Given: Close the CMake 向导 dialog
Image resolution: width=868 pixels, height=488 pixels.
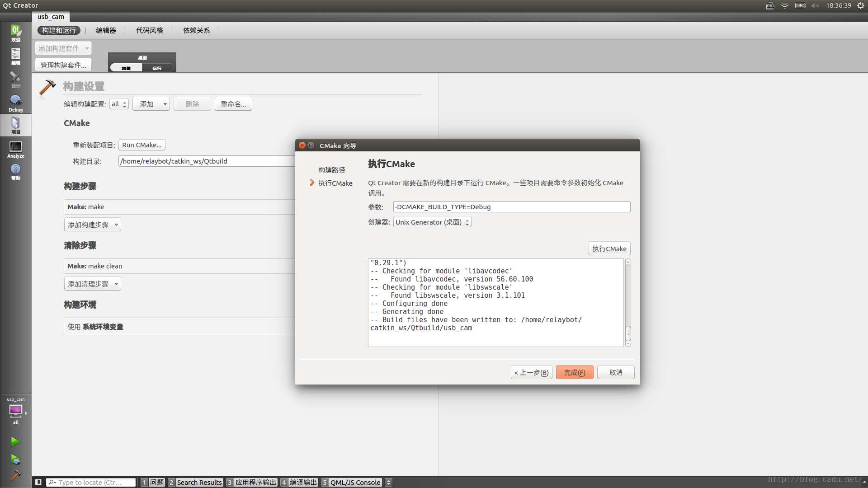Looking at the screenshot, I should (302, 145).
